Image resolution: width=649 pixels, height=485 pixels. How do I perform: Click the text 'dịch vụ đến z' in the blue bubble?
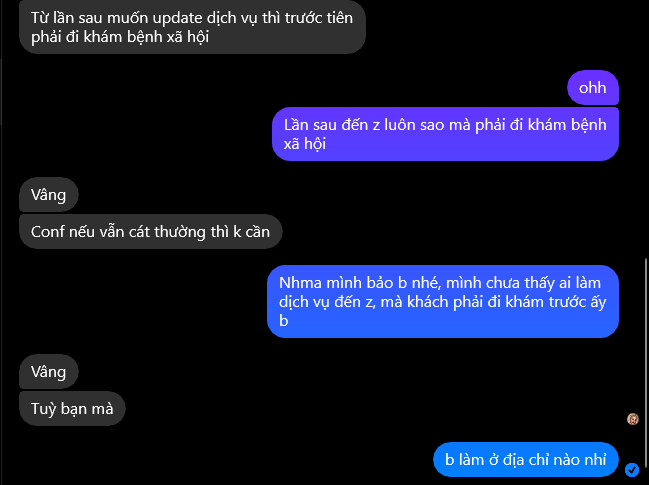(x=327, y=302)
